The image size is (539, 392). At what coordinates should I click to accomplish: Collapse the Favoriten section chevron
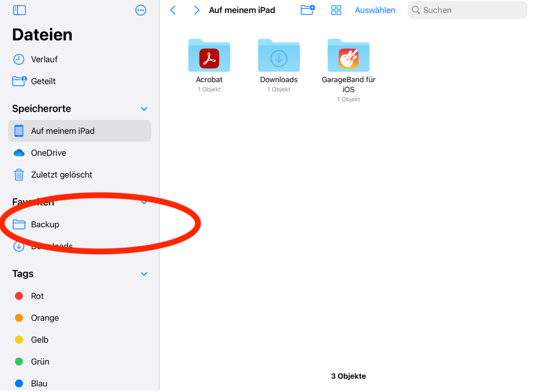tap(144, 202)
